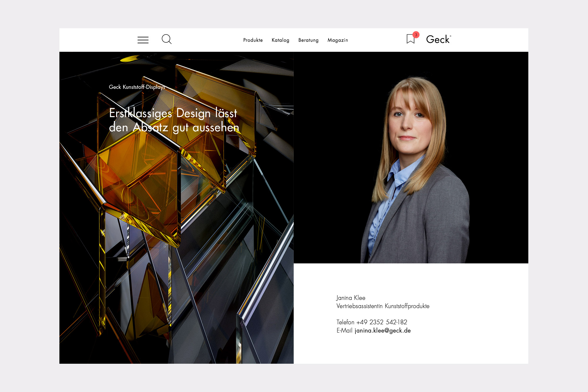
Task: Click the 'Geck Kunststoff-Displays' label
Action: click(137, 87)
